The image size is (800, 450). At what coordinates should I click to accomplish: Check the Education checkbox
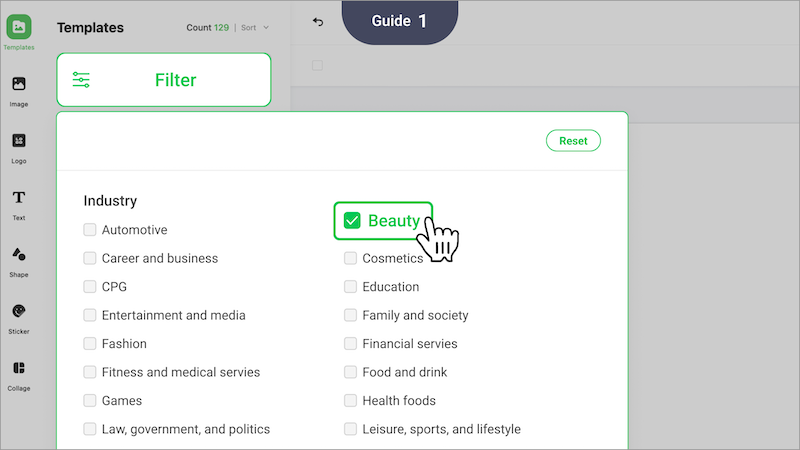click(x=351, y=287)
